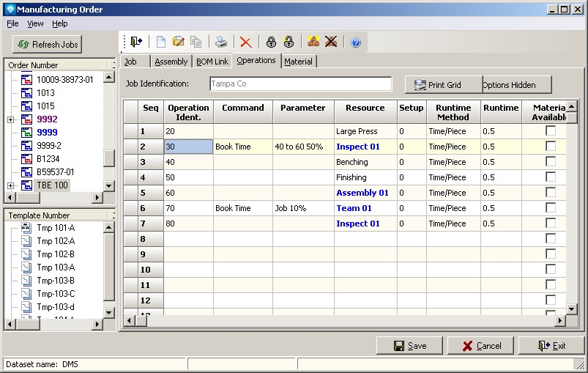Toggle Material Available checkbox for Benching row
Screen dimensions: 588x373
click(551, 161)
